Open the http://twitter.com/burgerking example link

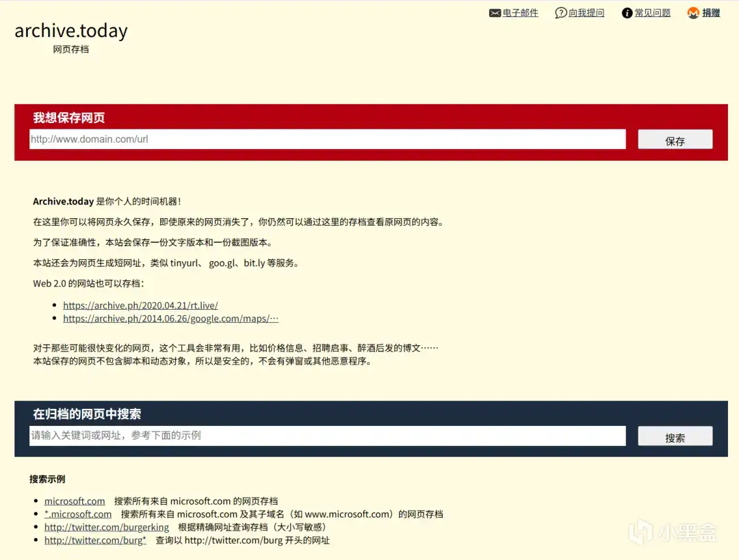(x=107, y=527)
